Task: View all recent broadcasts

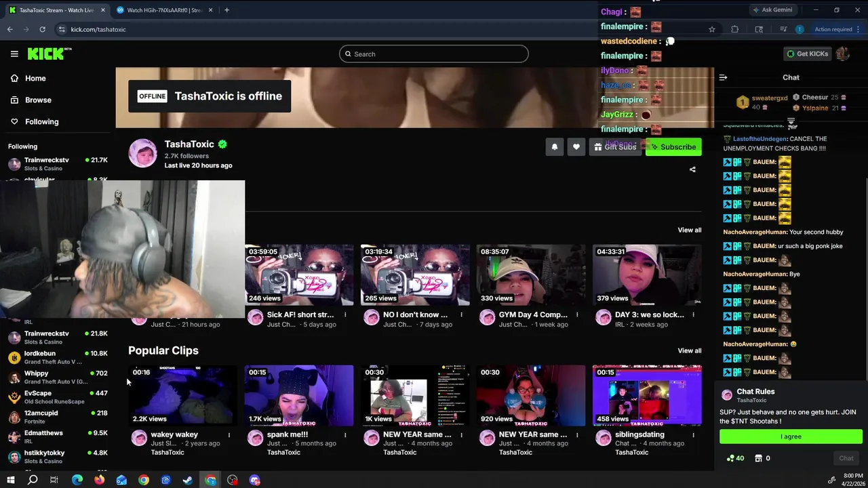Action: pos(690,230)
